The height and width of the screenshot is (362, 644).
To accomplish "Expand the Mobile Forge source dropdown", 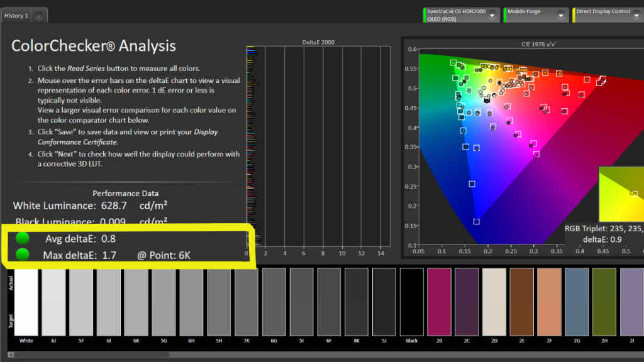I will click(x=560, y=15).
